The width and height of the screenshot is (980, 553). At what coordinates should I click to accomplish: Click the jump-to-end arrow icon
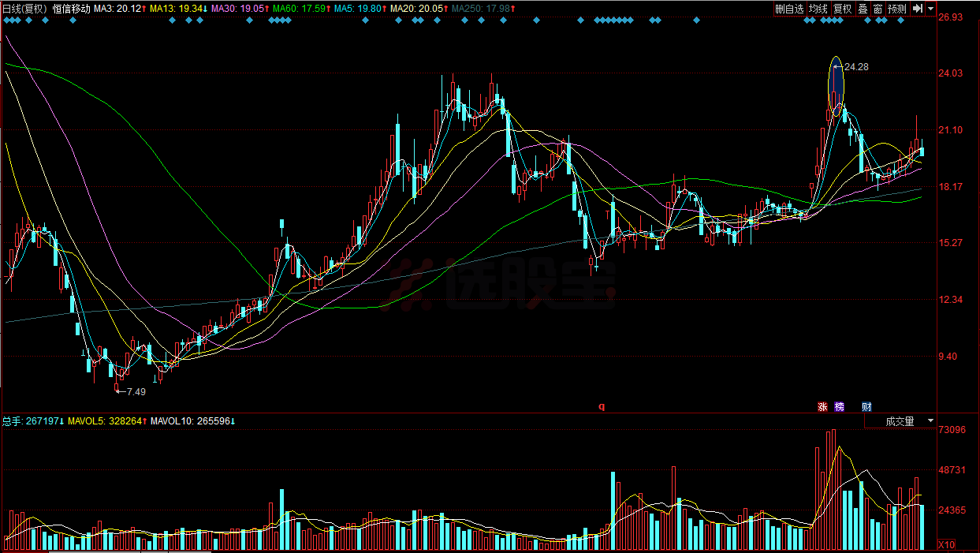[x=918, y=9]
